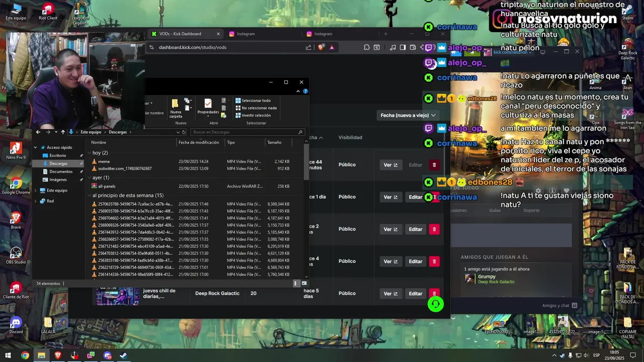Switch Explorer to large icons view
Screen dimensions: 644x362
pos(304,284)
